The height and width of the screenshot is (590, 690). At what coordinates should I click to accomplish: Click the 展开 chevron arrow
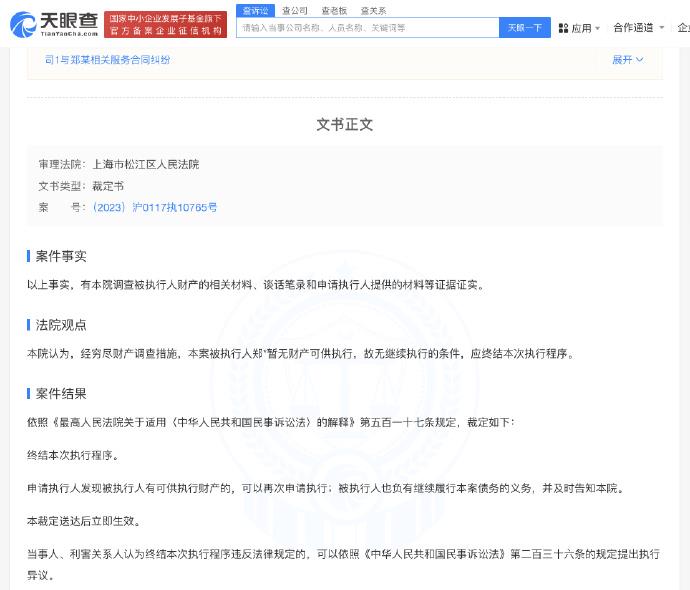coord(640,60)
